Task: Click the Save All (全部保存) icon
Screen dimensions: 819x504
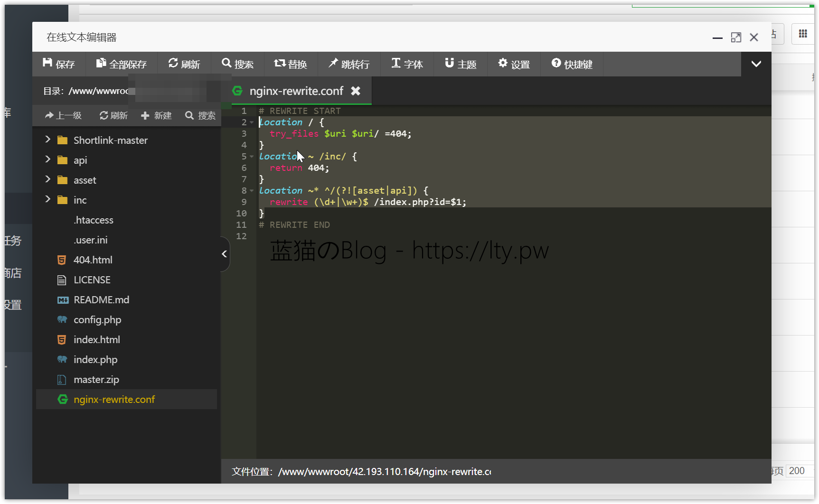Action: 101,63
